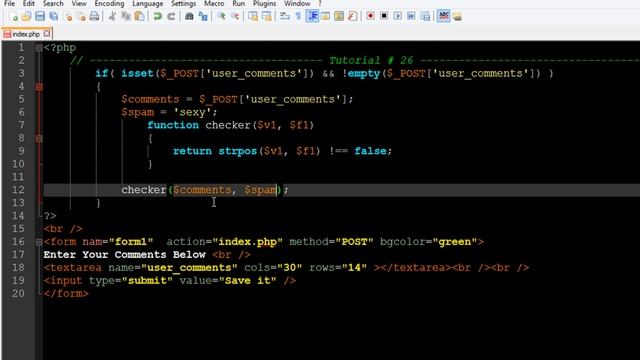Collapse the checker function fold marker at line 8
The height and width of the screenshot is (360, 640).
39,138
